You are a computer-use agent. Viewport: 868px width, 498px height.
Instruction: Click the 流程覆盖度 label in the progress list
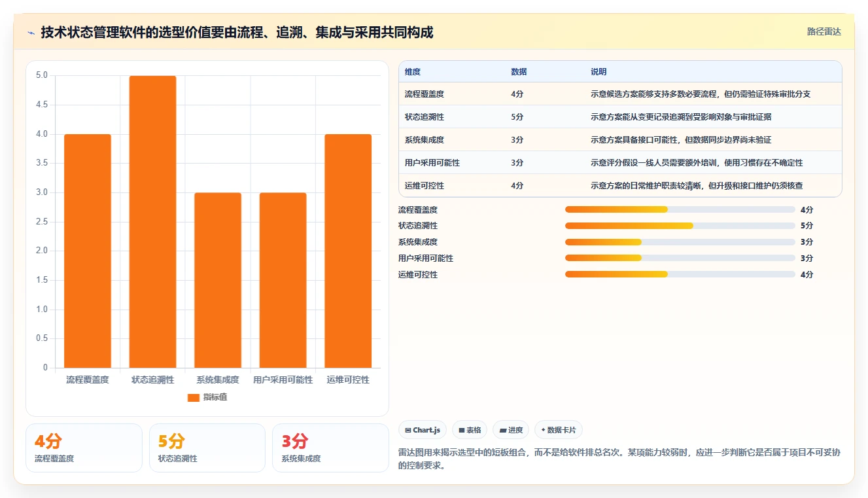click(418, 210)
